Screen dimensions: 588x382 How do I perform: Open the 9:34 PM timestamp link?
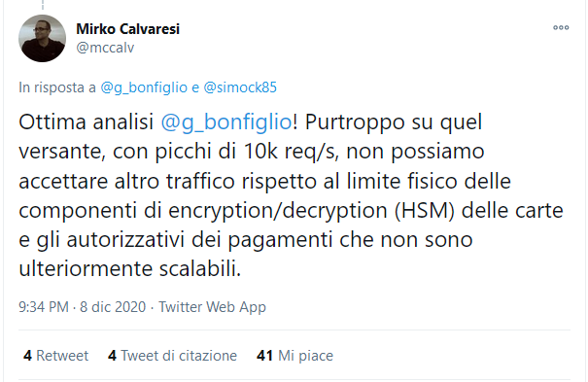44,306
